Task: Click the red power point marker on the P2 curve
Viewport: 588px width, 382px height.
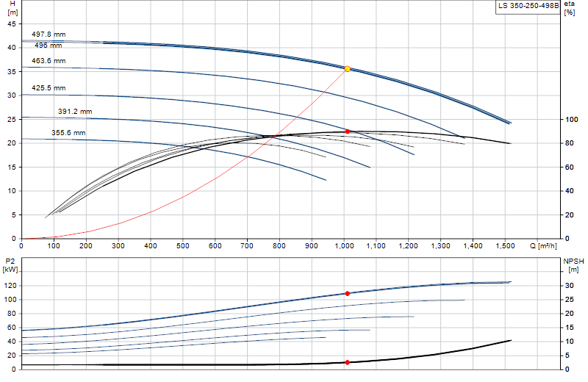Action: pyautogui.click(x=347, y=294)
